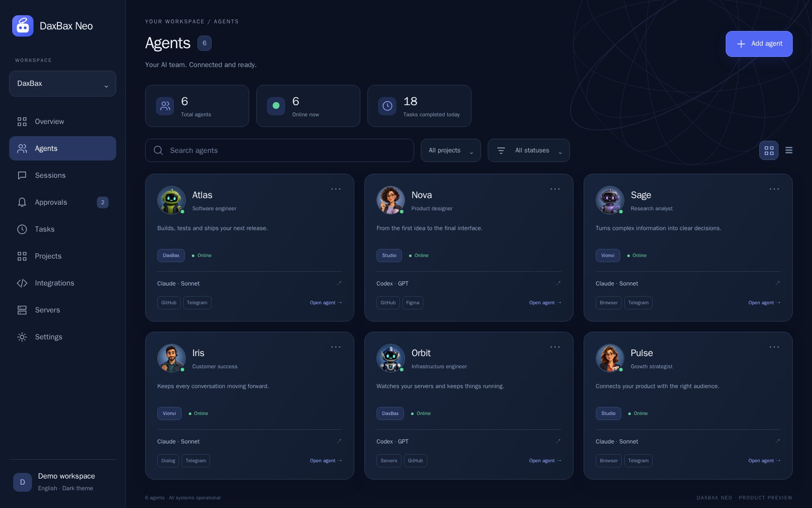The image size is (812, 508).
Task: Click the clock icon on Tasks completed today
Action: (x=387, y=106)
